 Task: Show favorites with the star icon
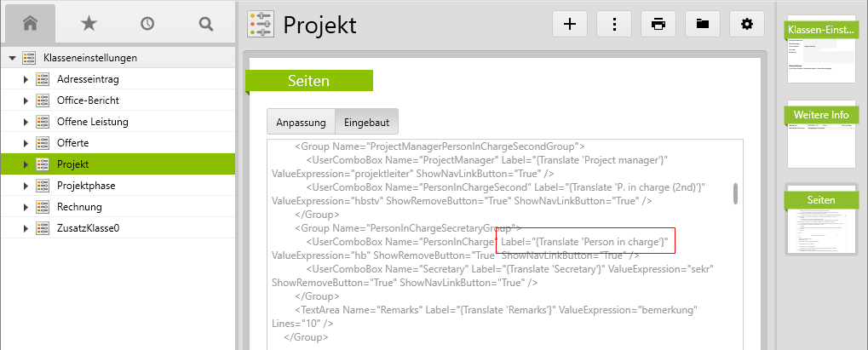[x=89, y=24]
